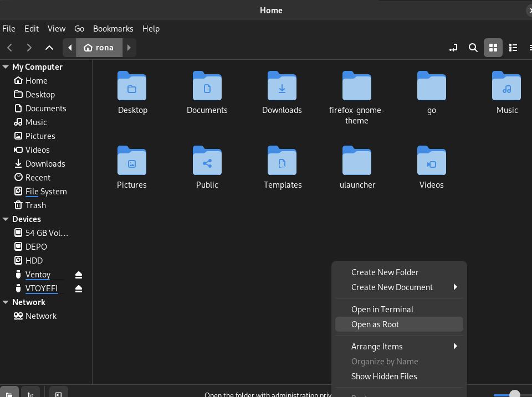532x397 pixels.
Task: Select Show Hidden Files
Action: coord(384,377)
